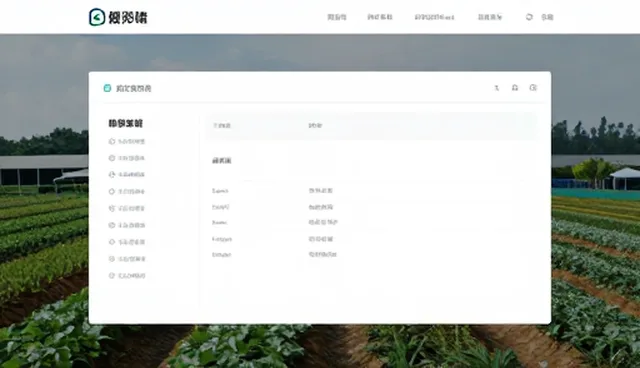Select the sidebar item with the pie-chart icon
Image resolution: width=640 pixels, height=368 pixels.
click(x=127, y=175)
